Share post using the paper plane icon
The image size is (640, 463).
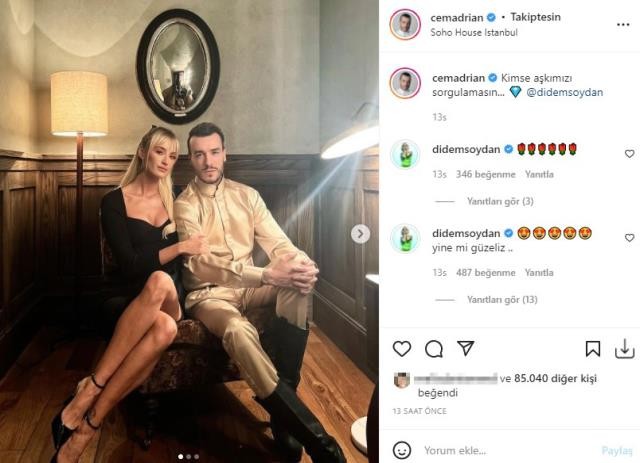click(465, 348)
